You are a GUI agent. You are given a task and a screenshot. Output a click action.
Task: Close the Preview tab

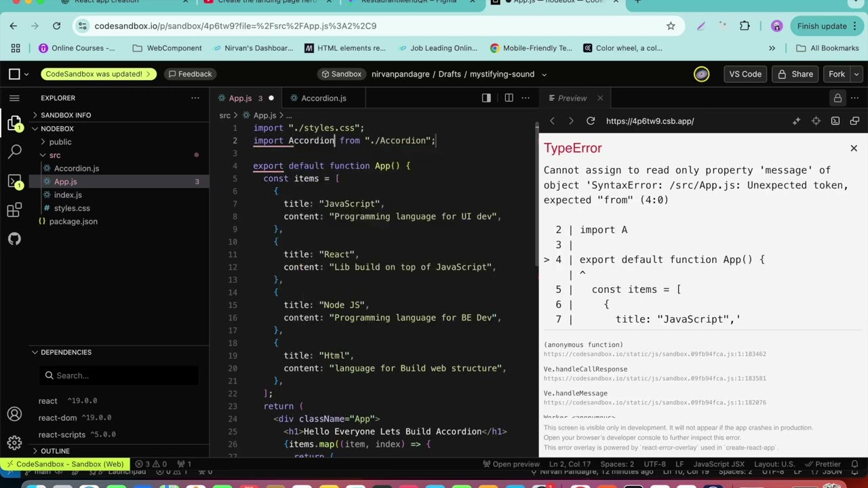coord(600,98)
